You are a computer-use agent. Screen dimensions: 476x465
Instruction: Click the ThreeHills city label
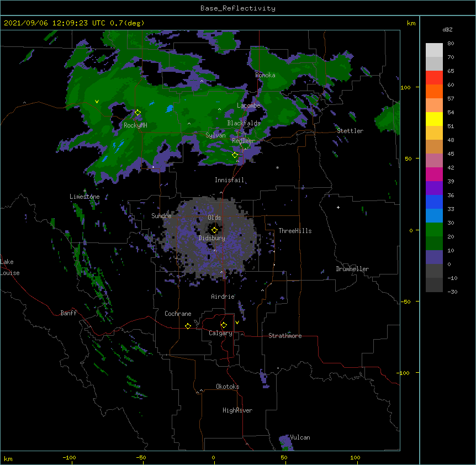295,231
